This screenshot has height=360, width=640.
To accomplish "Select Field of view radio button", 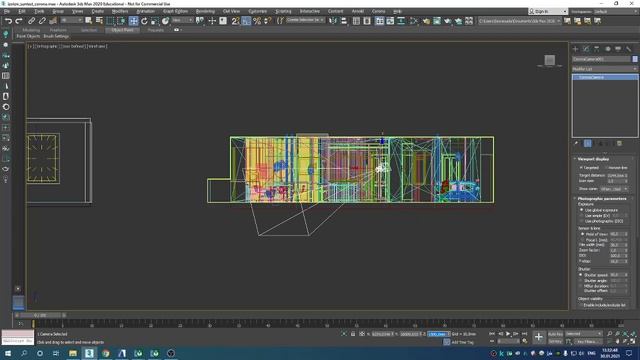I will (582, 234).
